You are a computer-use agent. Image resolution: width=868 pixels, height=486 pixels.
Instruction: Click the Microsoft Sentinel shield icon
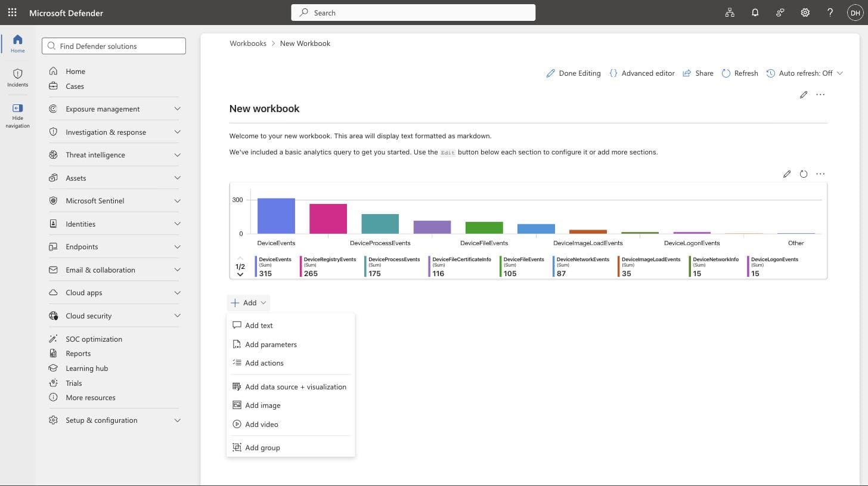(x=53, y=200)
